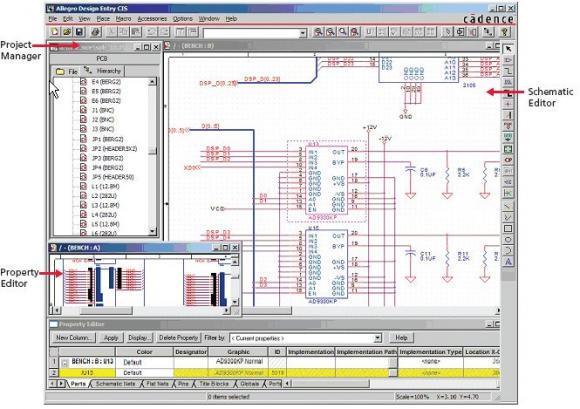This screenshot has width=580, height=409.
Task: Click the New Column button
Action: (73, 338)
